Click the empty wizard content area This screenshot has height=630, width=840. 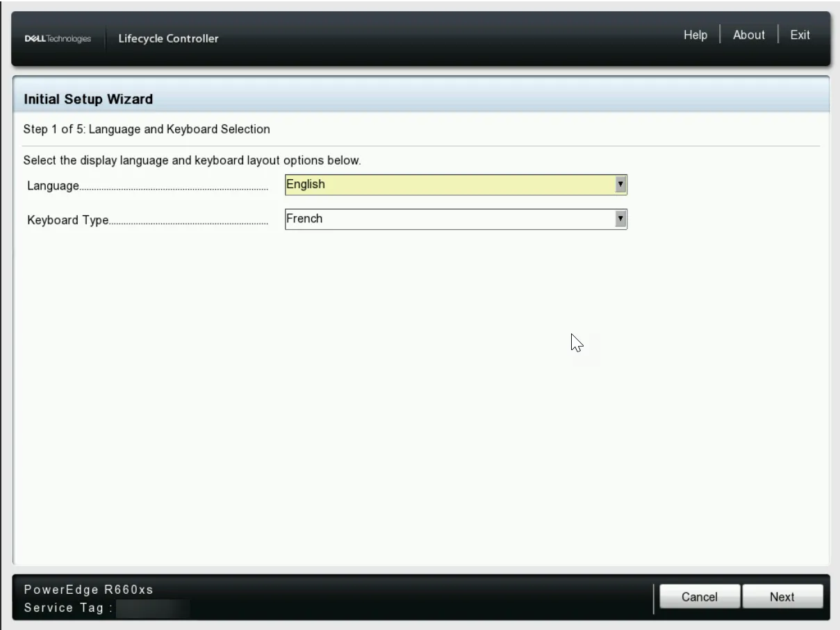coord(417,403)
